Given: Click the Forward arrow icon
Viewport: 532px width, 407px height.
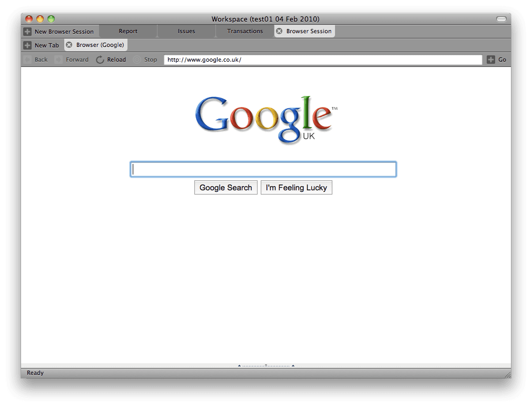Looking at the screenshot, I should (x=58, y=60).
